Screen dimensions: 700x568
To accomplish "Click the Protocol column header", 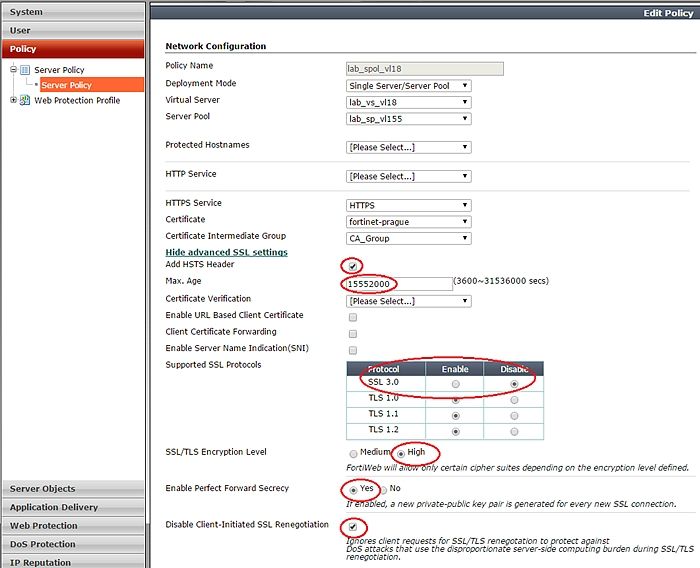I will (386, 369).
